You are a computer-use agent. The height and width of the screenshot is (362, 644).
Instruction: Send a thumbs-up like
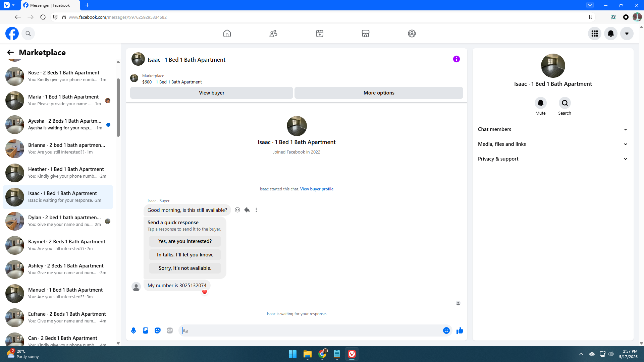pyautogui.click(x=460, y=330)
